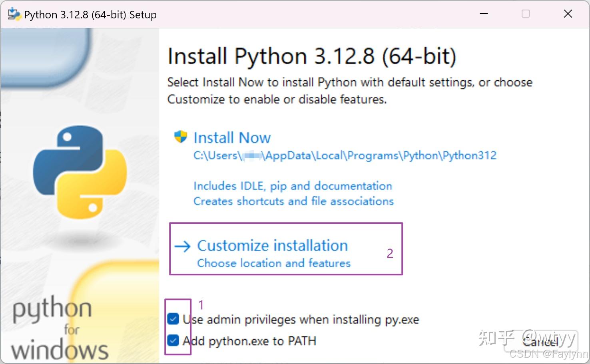Click the AppData Local Programs install path
Viewport: 590px width, 364px height.
(345, 155)
